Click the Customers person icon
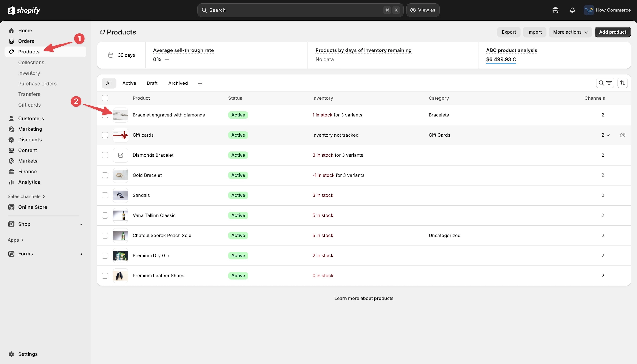The image size is (637, 364). pos(11,118)
